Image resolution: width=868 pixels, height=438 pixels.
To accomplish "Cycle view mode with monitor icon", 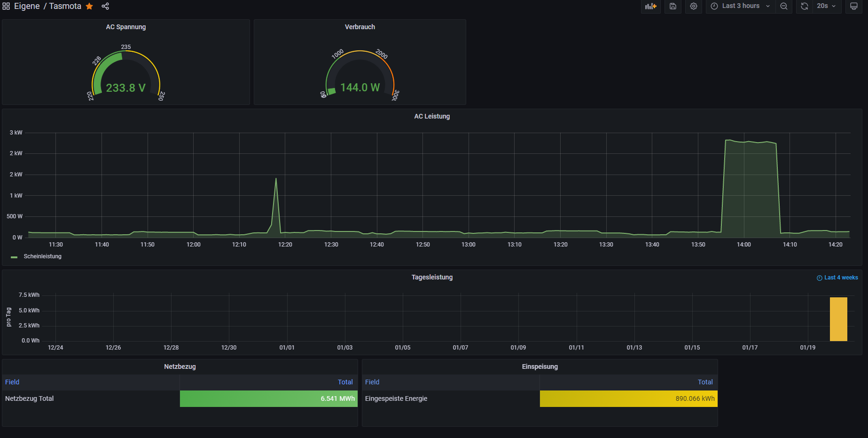I will pyautogui.click(x=854, y=6).
